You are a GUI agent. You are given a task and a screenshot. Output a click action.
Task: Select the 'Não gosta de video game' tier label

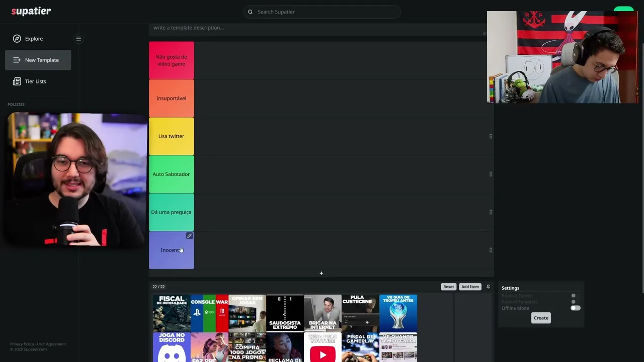click(171, 60)
